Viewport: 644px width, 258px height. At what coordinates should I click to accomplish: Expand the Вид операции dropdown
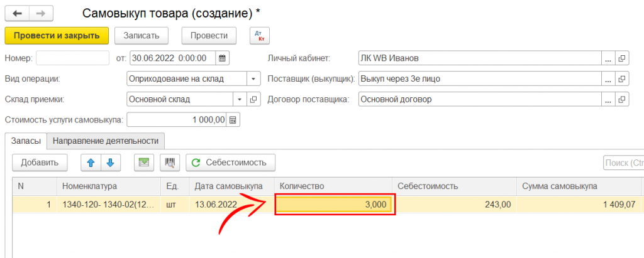253,79
